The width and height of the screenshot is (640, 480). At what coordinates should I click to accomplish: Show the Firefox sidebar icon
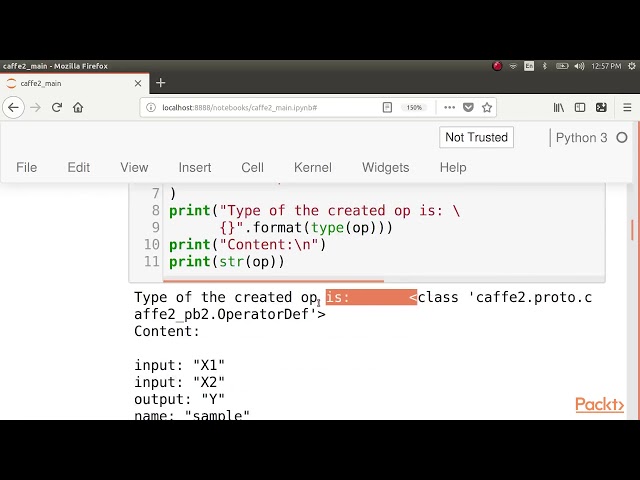580,107
